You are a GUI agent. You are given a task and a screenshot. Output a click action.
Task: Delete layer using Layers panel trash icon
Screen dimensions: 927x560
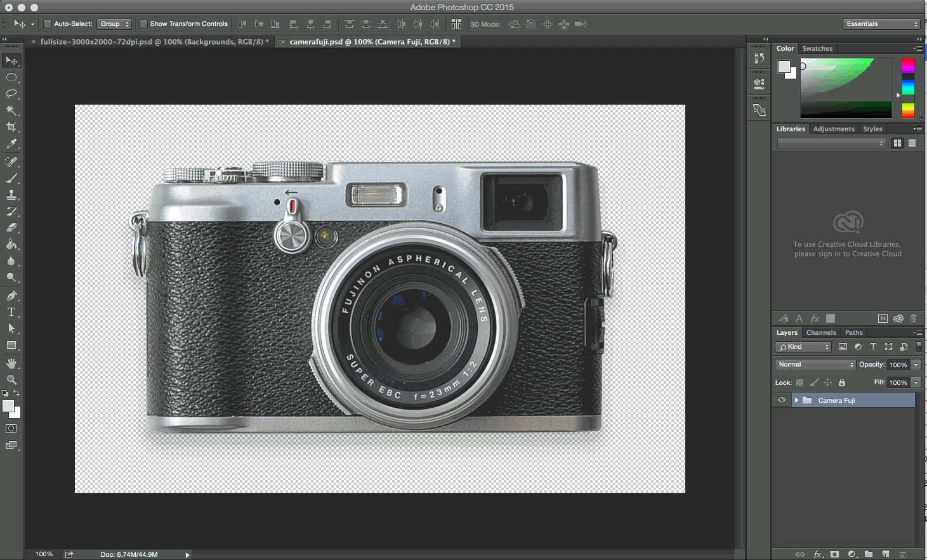click(x=903, y=554)
